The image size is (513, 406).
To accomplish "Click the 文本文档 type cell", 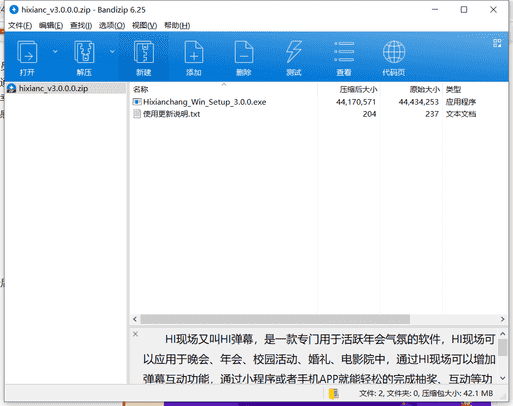I will 461,114.
